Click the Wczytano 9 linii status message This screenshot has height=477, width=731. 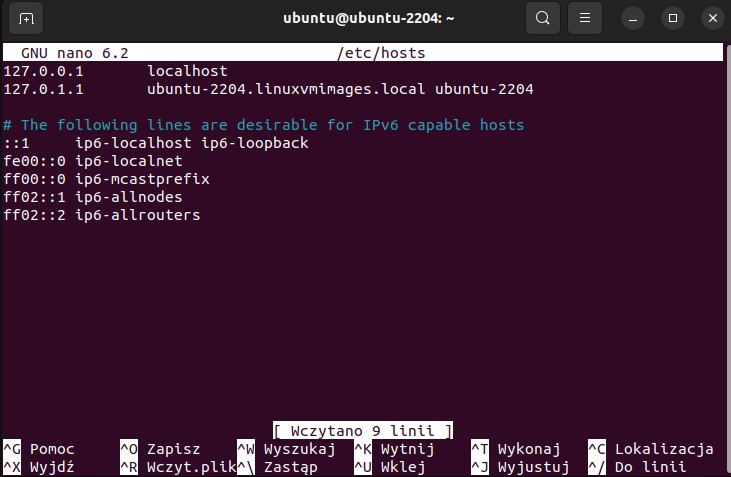pyautogui.click(x=363, y=430)
